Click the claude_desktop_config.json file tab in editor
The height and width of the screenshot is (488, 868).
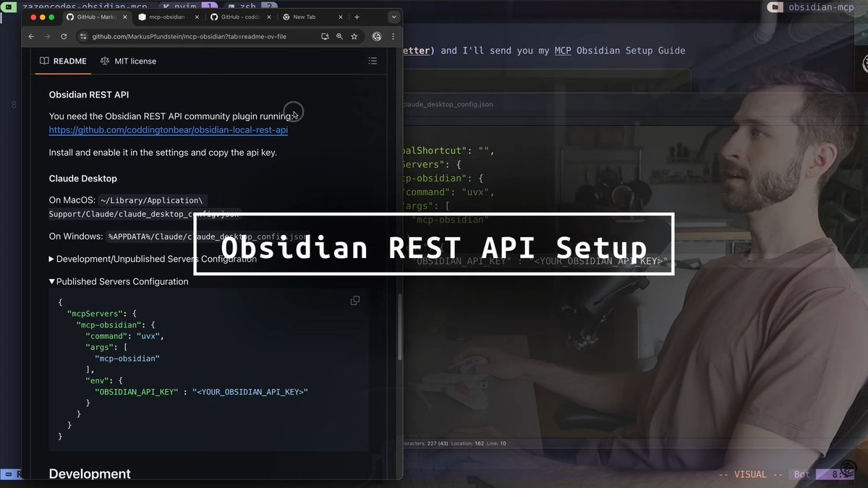[x=446, y=104]
